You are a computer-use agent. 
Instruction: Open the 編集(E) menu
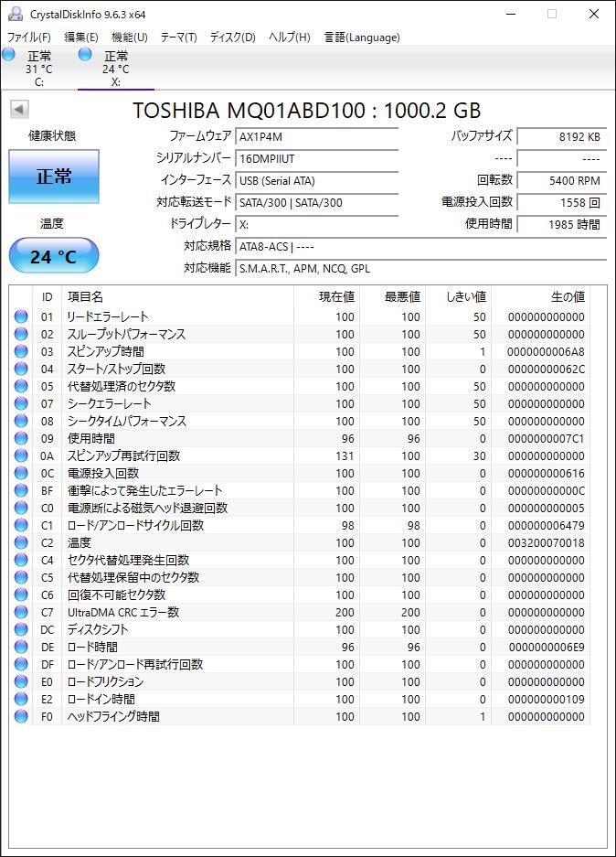80,37
